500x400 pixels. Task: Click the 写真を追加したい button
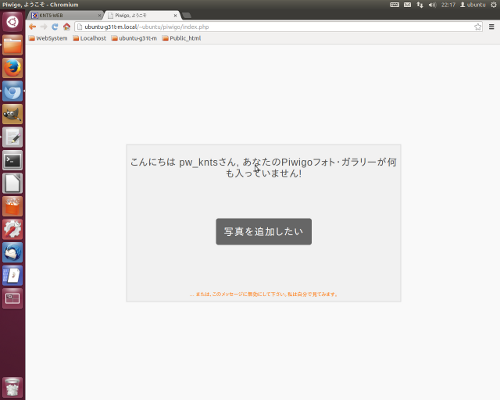[264, 232]
